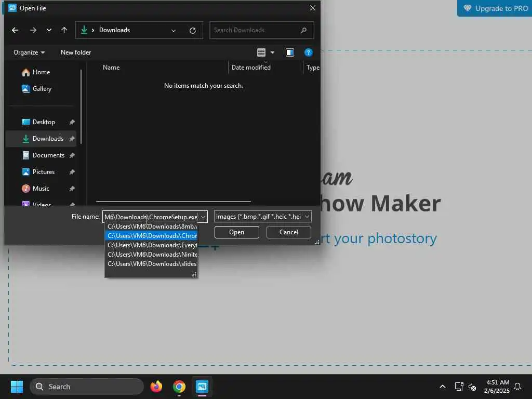Open the Windows Start menu
The width and height of the screenshot is (532, 399).
tap(17, 387)
